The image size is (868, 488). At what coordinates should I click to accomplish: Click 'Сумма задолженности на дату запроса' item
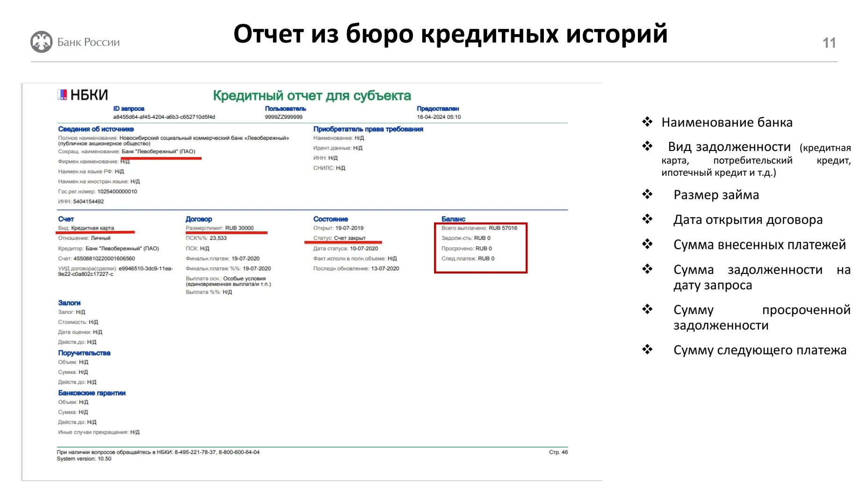tap(762, 277)
